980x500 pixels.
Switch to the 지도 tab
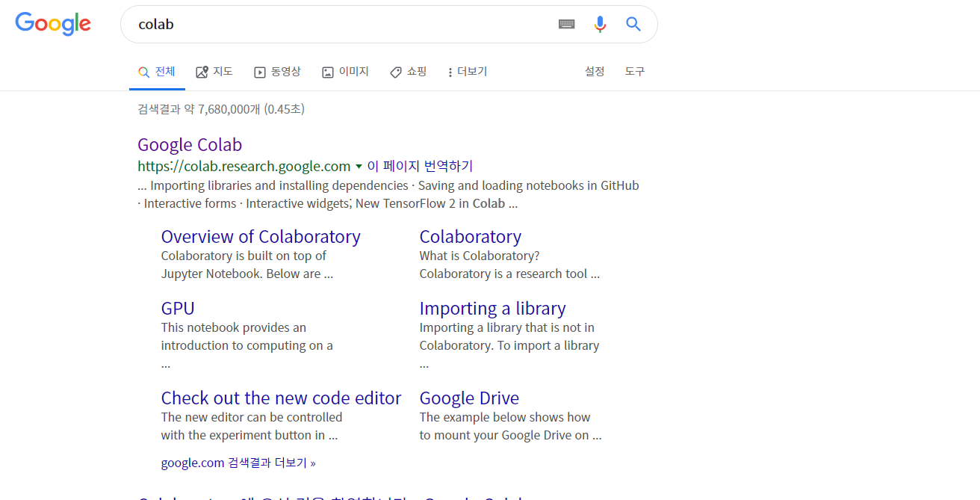point(214,72)
